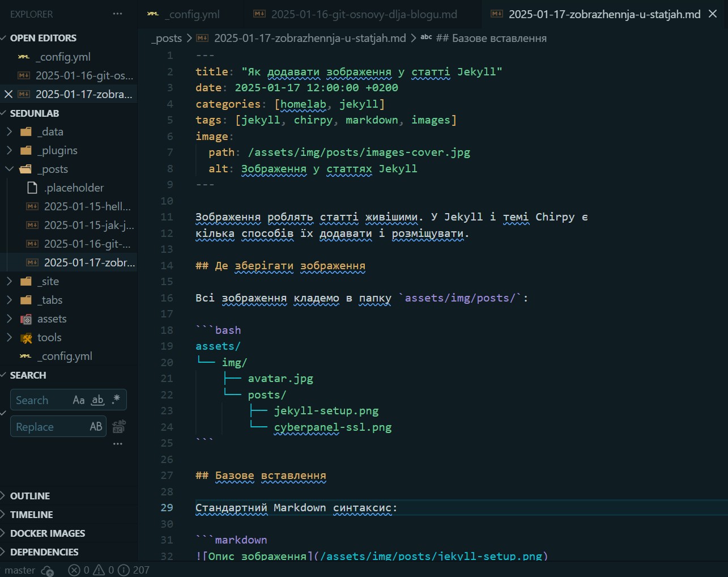
Task: Toggle Match Whole Word in the search field
Action: tap(97, 400)
